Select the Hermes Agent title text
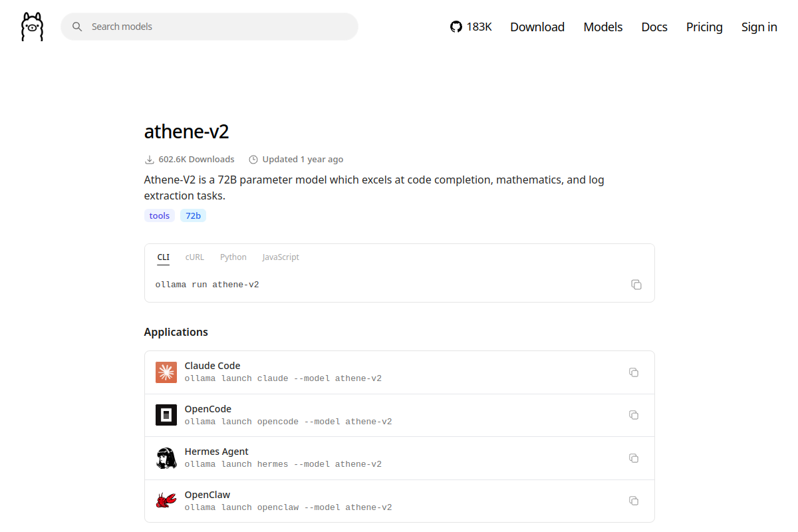Image resolution: width=798 pixels, height=532 pixels. (217, 452)
